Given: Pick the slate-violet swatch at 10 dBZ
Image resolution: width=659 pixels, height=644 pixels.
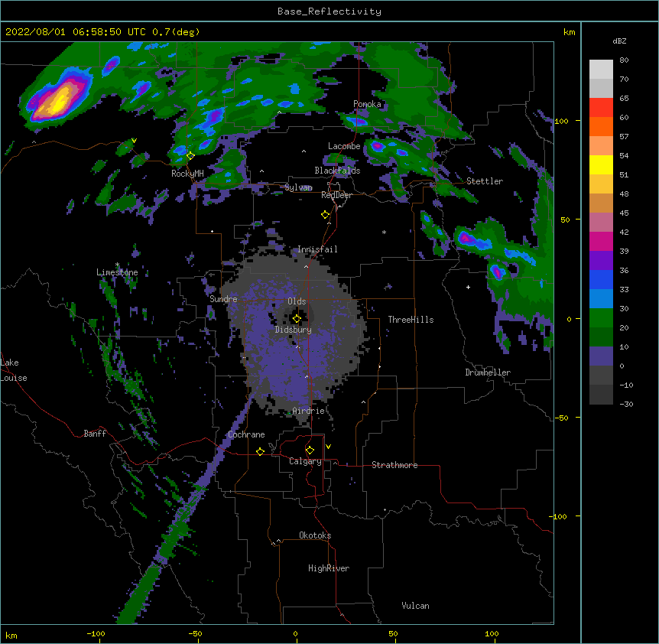Looking at the screenshot, I should coord(601,356).
